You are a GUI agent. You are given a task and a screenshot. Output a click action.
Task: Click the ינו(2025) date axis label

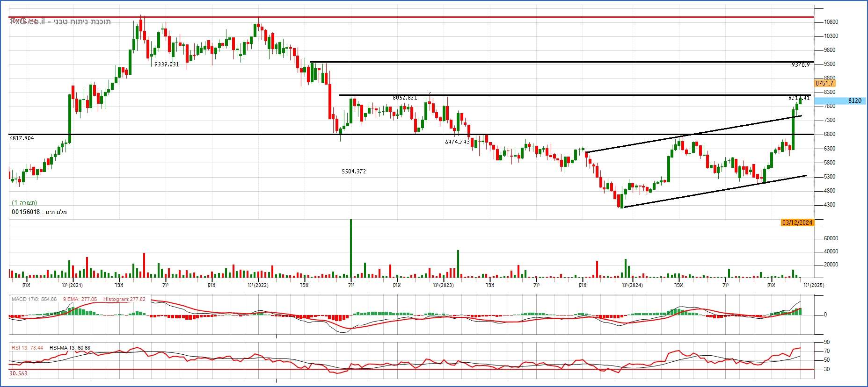(x=814, y=285)
